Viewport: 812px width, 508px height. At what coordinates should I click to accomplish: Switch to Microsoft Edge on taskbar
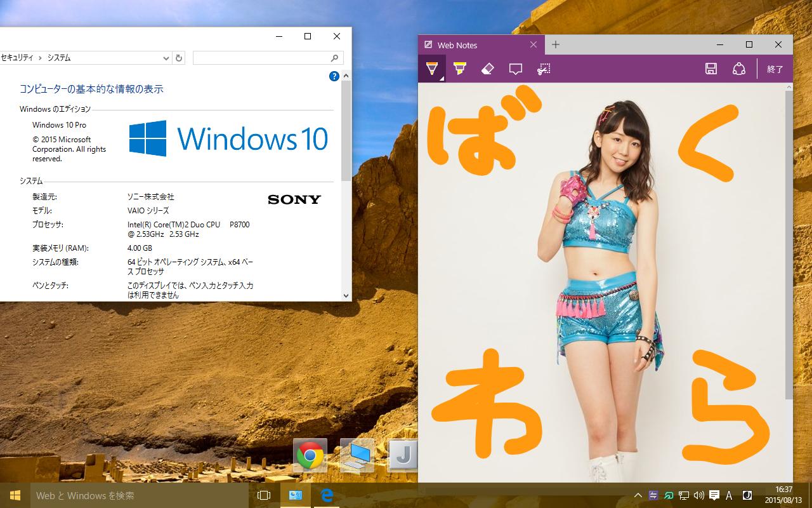[x=327, y=495]
